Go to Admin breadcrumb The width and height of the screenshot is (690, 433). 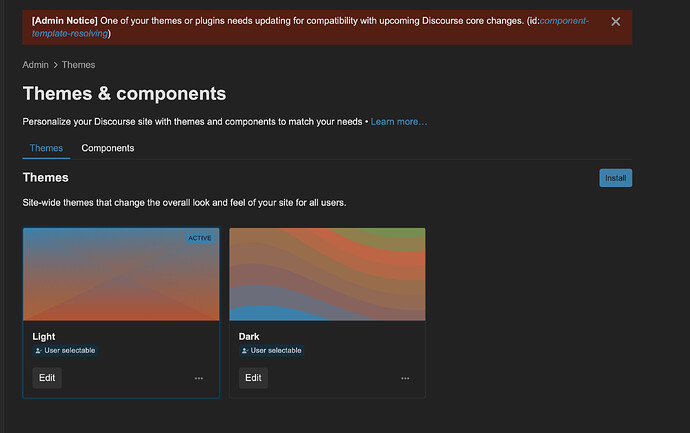[x=35, y=65]
